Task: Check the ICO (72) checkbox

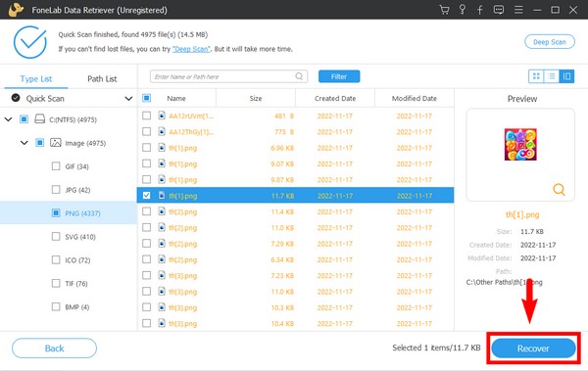Action: coord(56,259)
